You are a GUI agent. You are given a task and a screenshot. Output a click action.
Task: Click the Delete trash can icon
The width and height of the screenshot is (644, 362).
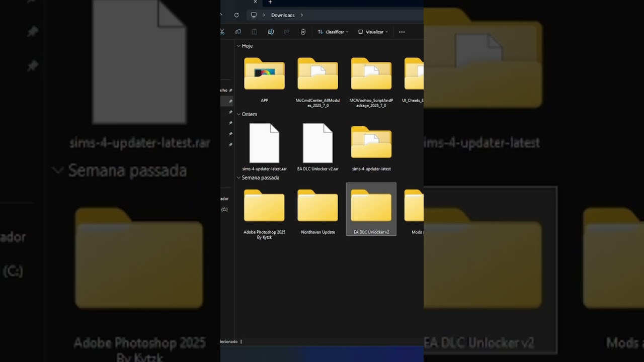click(303, 32)
